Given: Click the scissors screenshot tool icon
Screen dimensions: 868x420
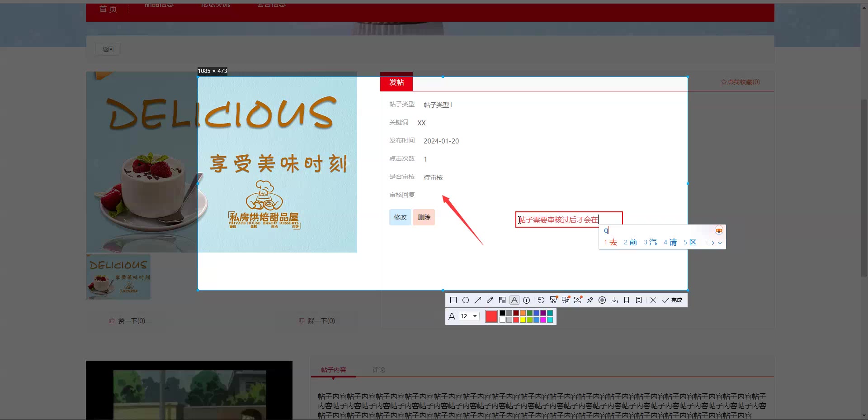Looking at the screenshot, I should pos(553,300).
